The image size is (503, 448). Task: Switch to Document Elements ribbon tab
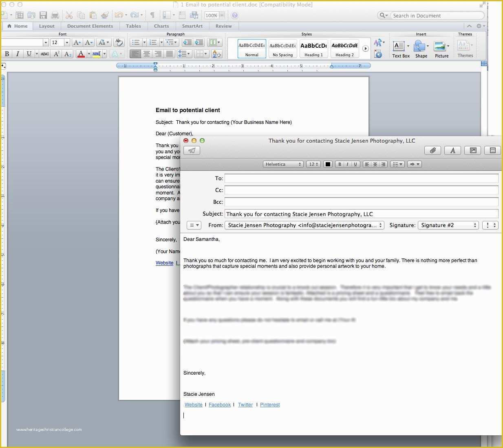click(90, 26)
